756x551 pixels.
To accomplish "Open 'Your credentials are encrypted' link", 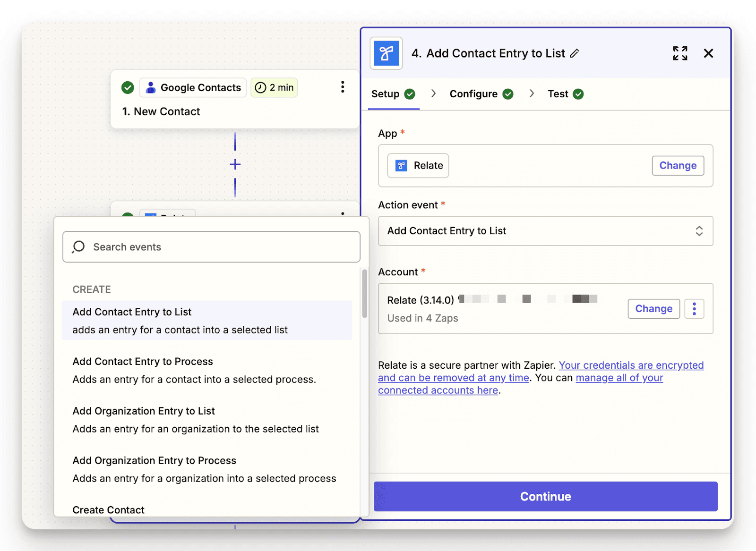I will (631, 365).
